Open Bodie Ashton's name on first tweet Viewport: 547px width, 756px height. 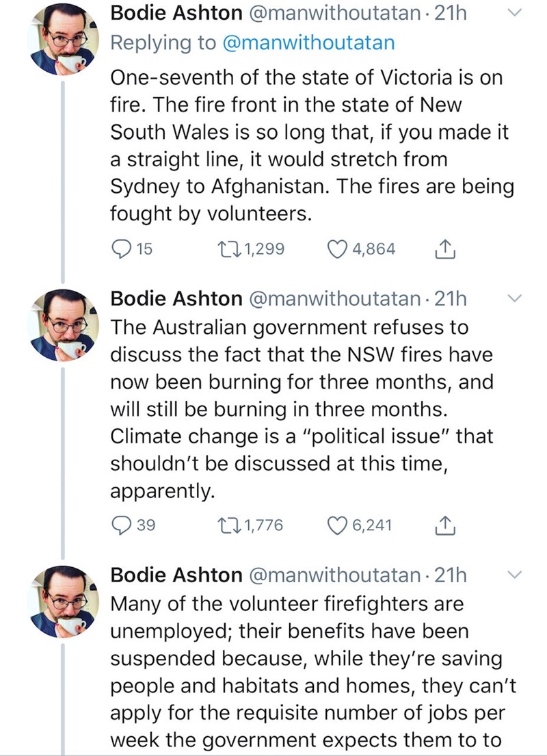[x=176, y=13]
